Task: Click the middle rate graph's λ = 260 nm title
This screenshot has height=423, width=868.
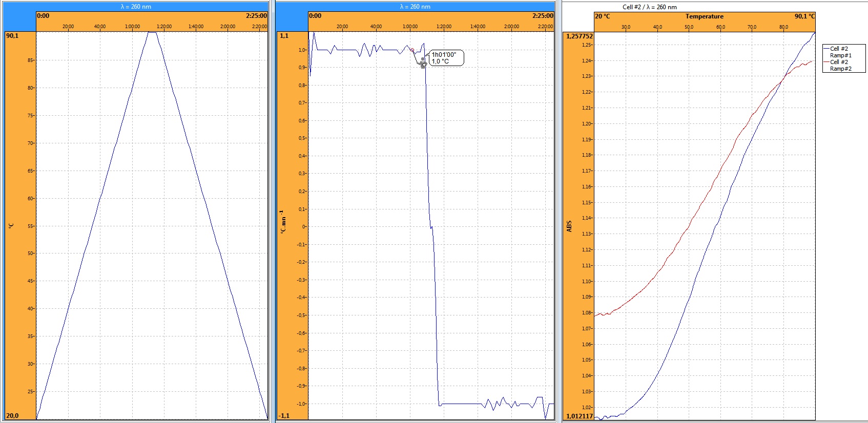Action: (415, 7)
